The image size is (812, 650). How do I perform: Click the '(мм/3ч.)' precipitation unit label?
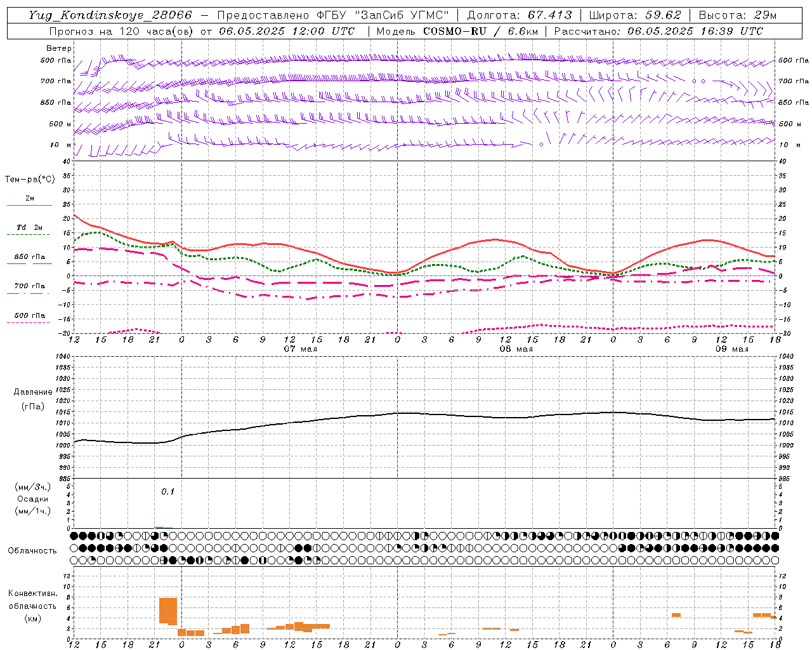[33, 487]
